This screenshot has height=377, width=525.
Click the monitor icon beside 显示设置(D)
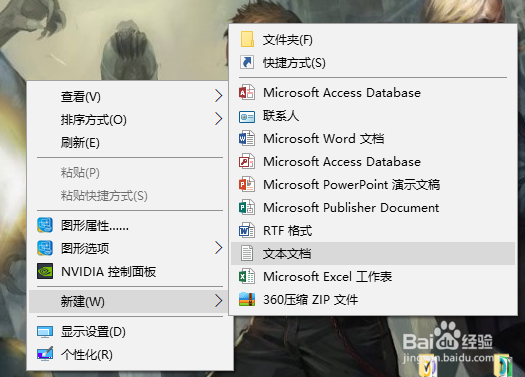point(45,332)
